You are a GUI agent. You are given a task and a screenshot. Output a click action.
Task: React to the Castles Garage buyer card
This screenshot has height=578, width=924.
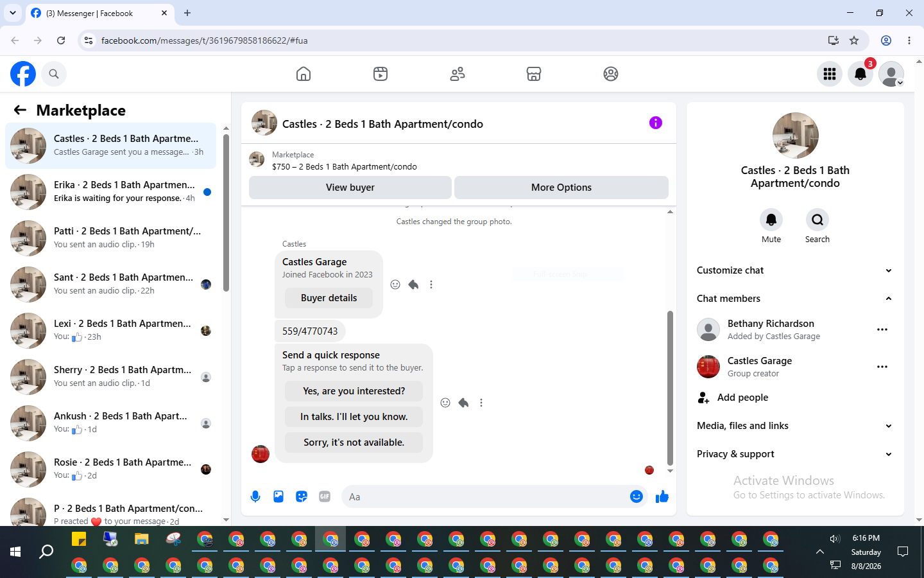pos(395,285)
